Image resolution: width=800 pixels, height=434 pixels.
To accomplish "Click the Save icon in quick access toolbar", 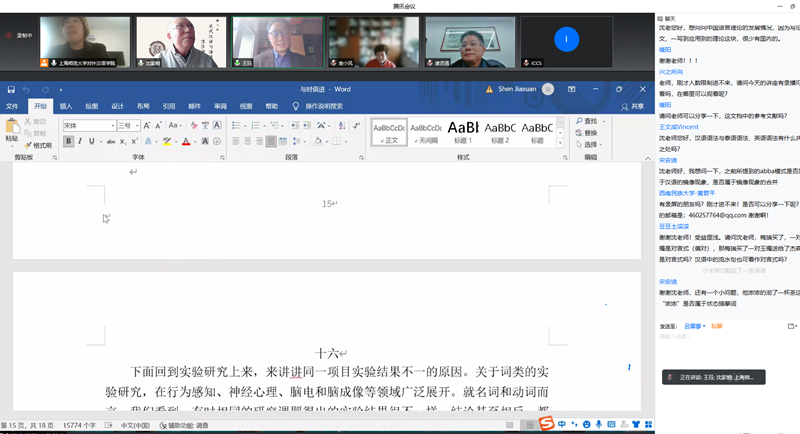I will click(x=12, y=89).
